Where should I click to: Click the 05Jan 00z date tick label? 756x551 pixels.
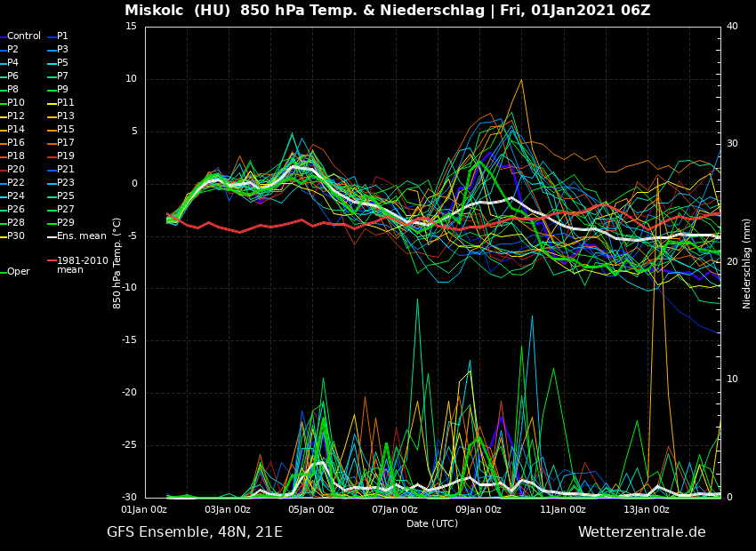311,510
